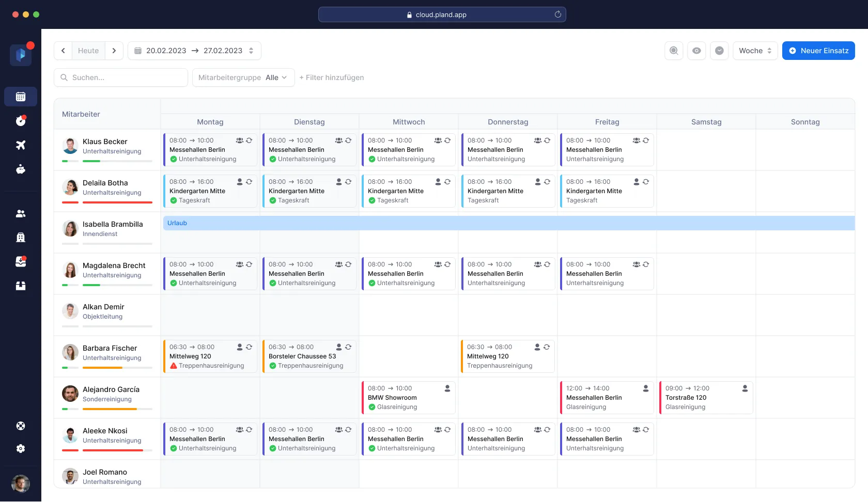Click the group icon on Aleeke Nkosi's Freitag shift

click(637, 430)
